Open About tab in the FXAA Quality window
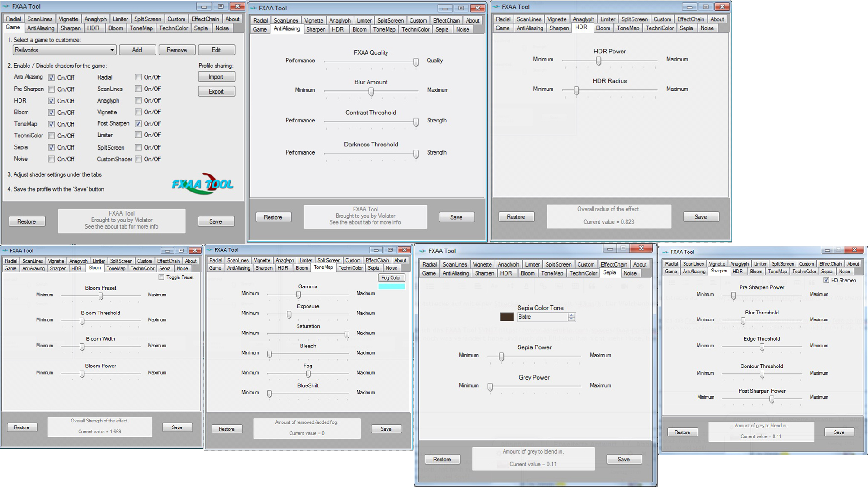 (472, 20)
